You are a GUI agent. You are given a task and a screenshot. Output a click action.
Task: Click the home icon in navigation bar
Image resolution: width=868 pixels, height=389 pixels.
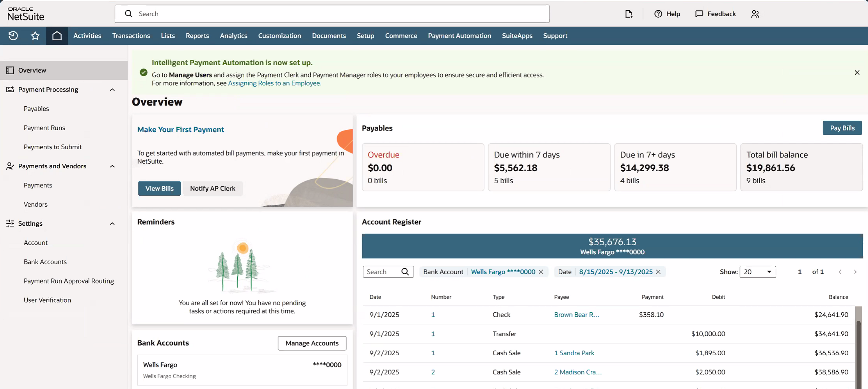click(57, 35)
